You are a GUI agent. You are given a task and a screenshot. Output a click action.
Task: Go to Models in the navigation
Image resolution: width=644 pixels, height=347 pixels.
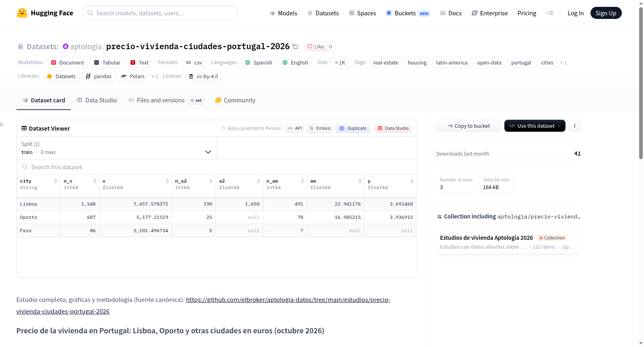(283, 13)
